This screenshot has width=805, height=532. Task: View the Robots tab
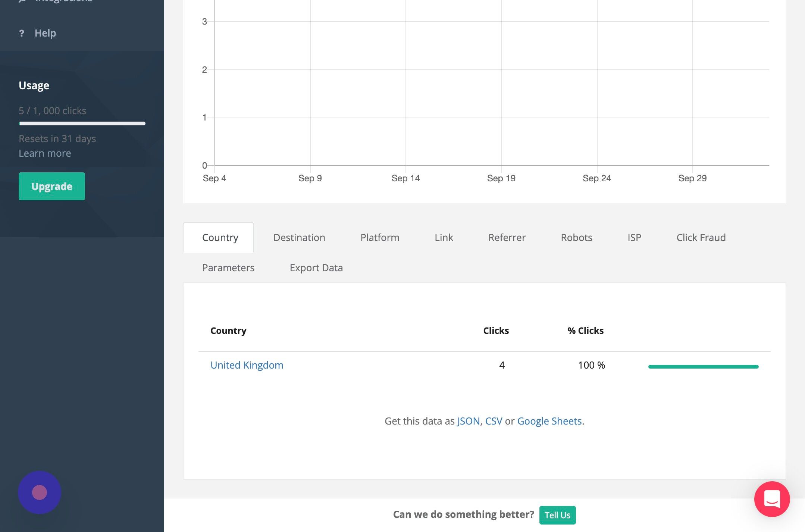pos(576,237)
